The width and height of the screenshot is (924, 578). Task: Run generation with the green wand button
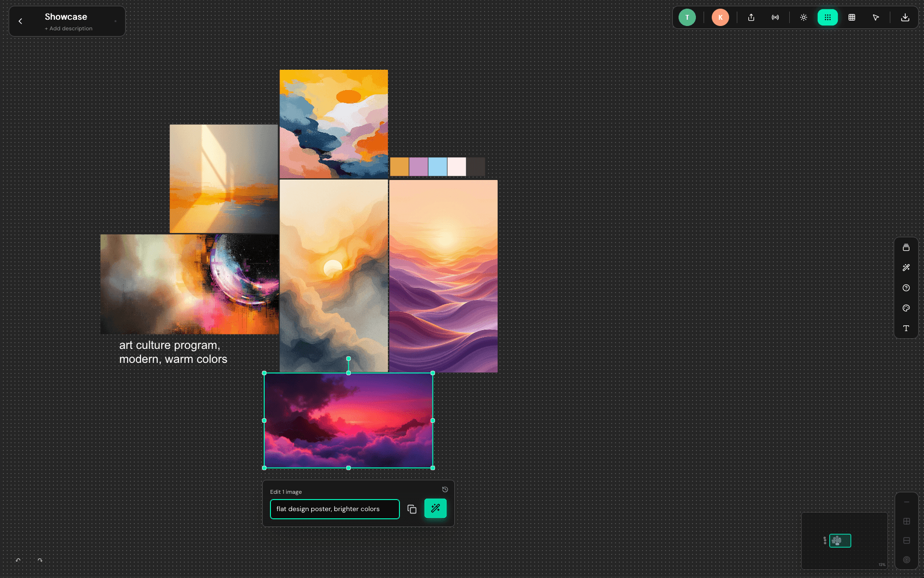coord(435,508)
